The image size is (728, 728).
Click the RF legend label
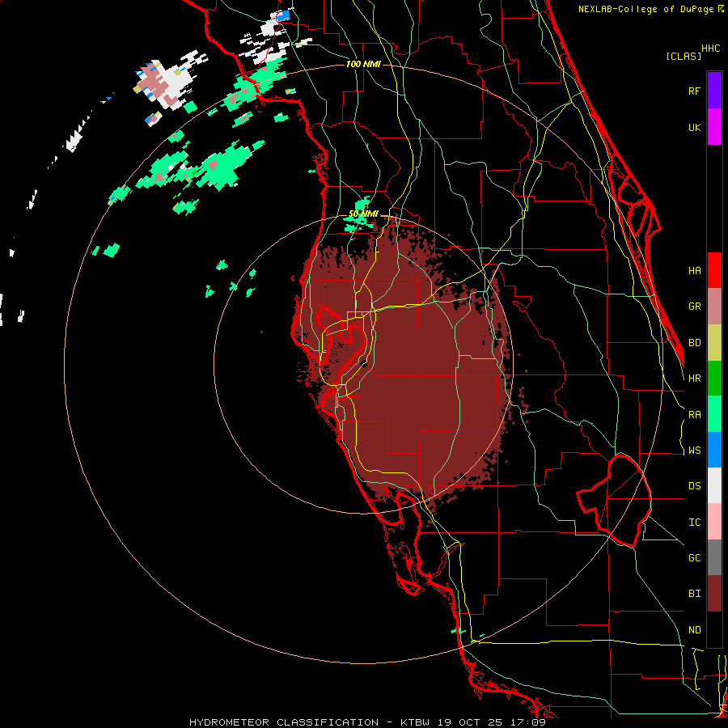694,91
